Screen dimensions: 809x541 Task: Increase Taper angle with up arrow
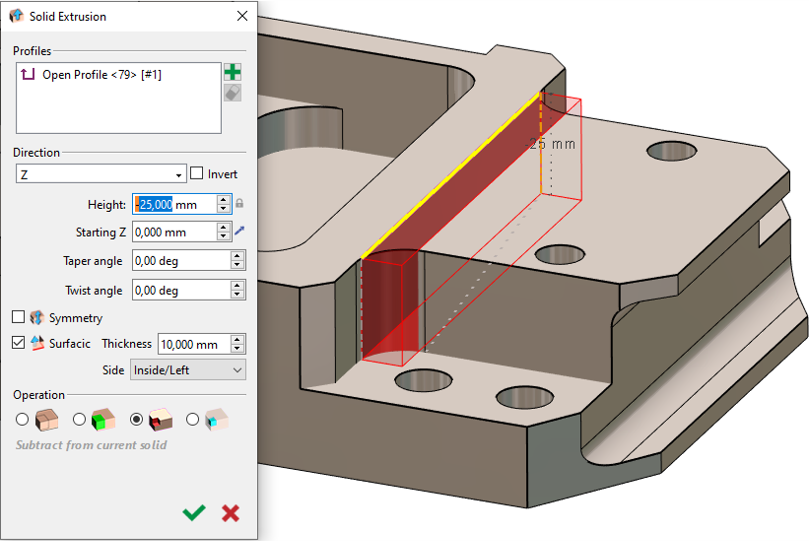point(237,256)
